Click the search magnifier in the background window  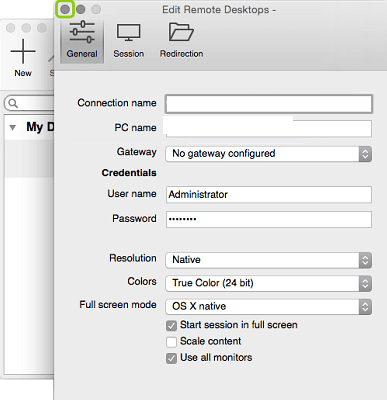pyautogui.click(x=13, y=103)
